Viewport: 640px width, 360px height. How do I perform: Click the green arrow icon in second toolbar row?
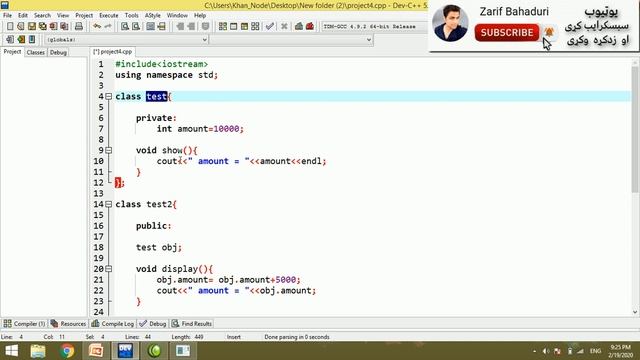pos(21,40)
